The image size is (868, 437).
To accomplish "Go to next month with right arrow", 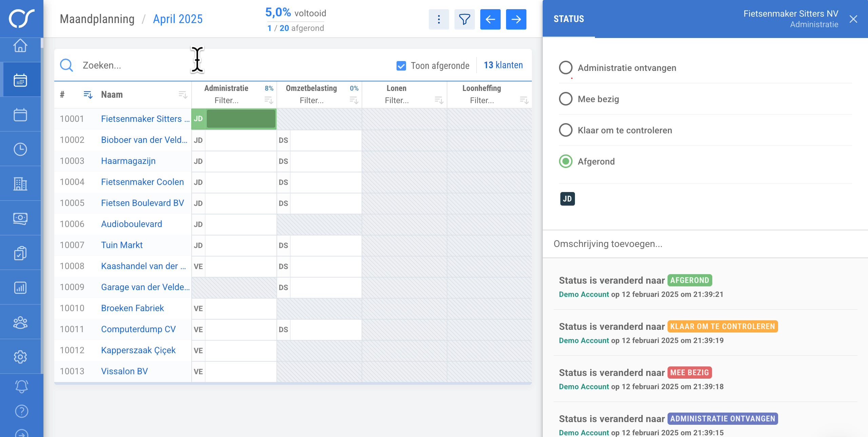I will pyautogui.click(x=516, y=19).
